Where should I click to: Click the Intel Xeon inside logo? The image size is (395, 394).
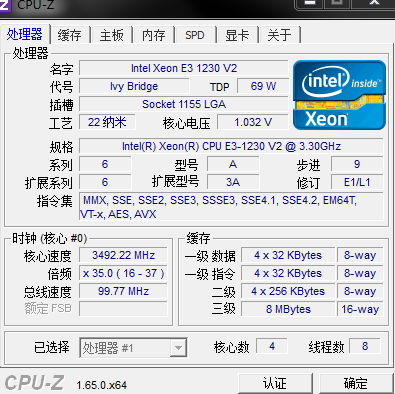coord(339,95)
